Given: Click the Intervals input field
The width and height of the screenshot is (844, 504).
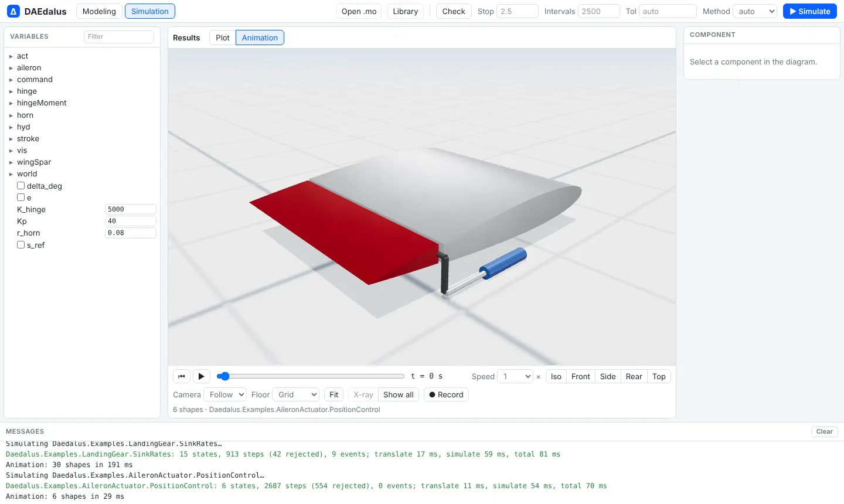Looking at the screenshot, I should [599, 11].
